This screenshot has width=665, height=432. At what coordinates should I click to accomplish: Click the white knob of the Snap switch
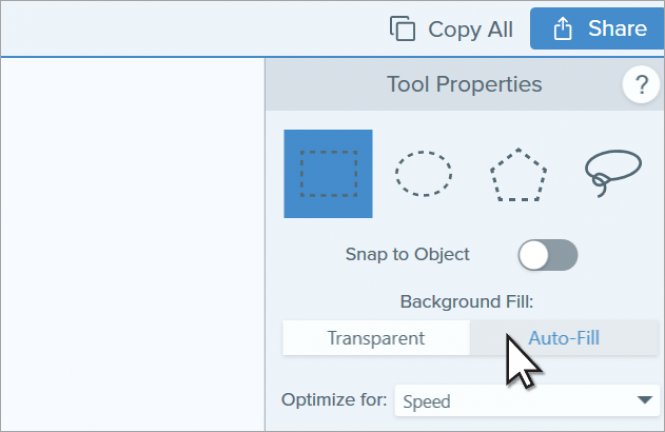tap(534, 255)
